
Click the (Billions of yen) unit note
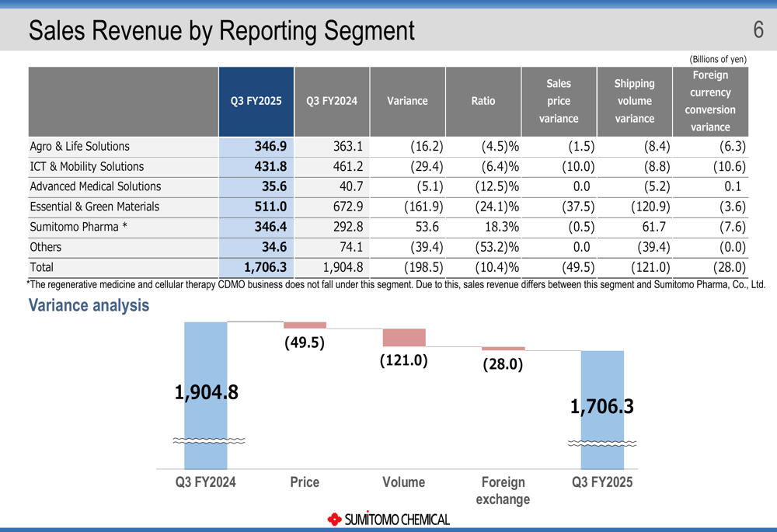[718, 59]
